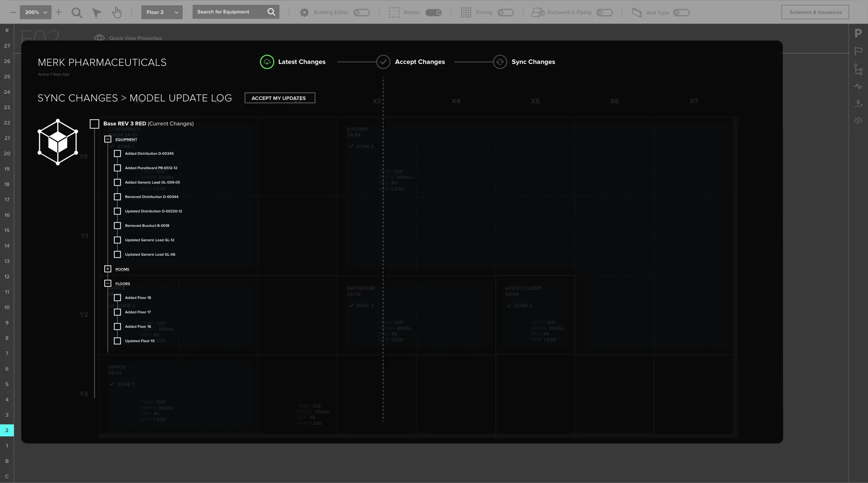Toggle the Zoning switch
The image size is (868, 483).
(506, 12)
